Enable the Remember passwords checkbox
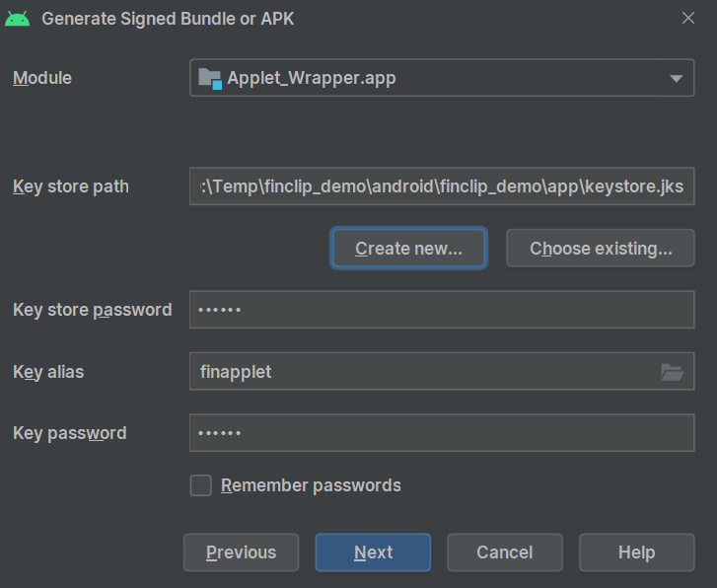This screenshot has width=717, height=588. (201, 485)
